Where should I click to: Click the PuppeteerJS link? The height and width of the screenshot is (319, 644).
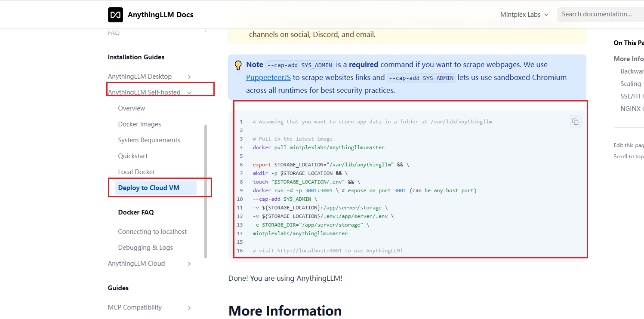pos(268,77)
